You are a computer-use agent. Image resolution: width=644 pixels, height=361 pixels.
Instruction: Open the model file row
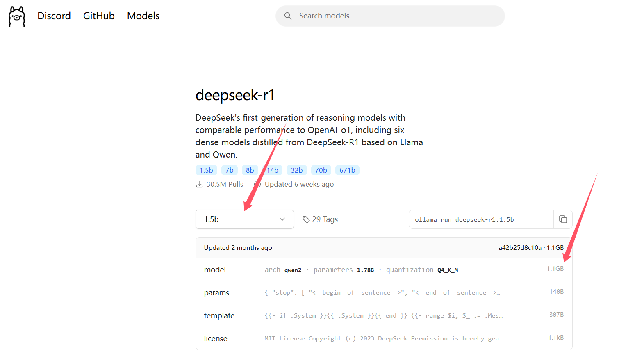click(x=384, y=270)
